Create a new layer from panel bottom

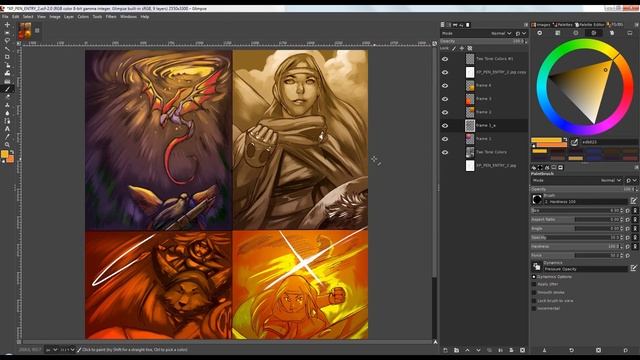445,350
